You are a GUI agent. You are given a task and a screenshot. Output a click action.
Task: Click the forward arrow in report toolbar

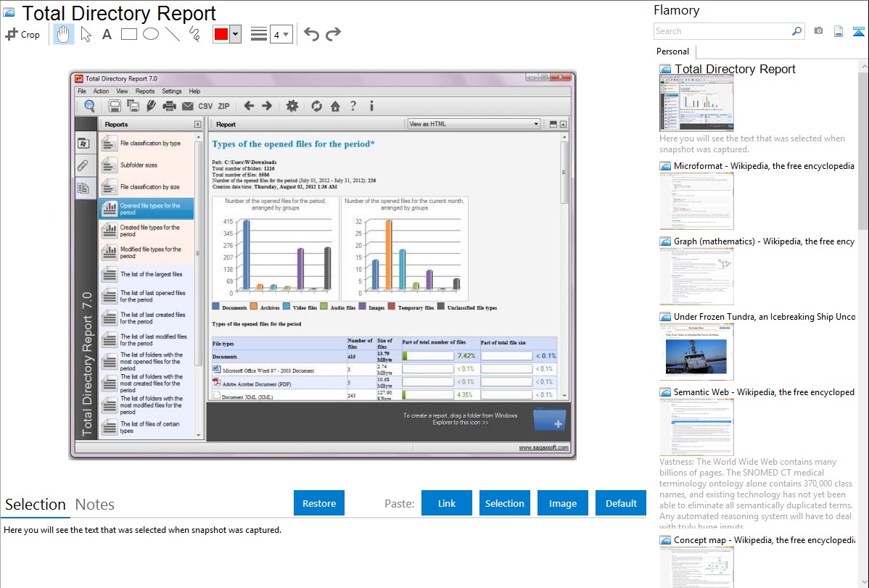tap(267, 106)
